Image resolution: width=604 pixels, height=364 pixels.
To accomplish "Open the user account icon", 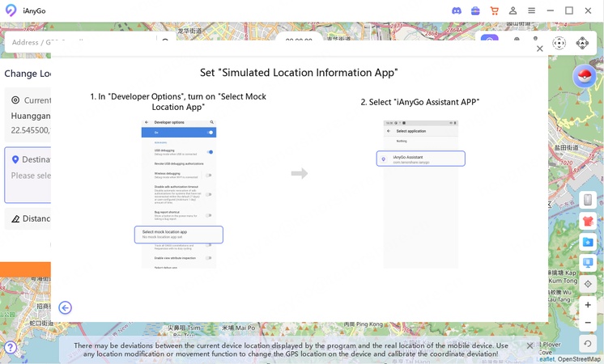I will coord(513,11).
